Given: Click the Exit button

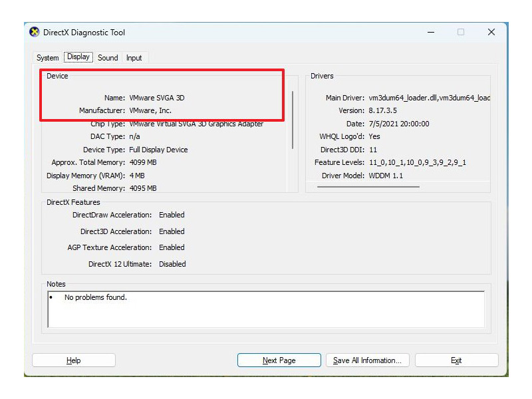Looking at the screenshot, I should click(456, 360).
